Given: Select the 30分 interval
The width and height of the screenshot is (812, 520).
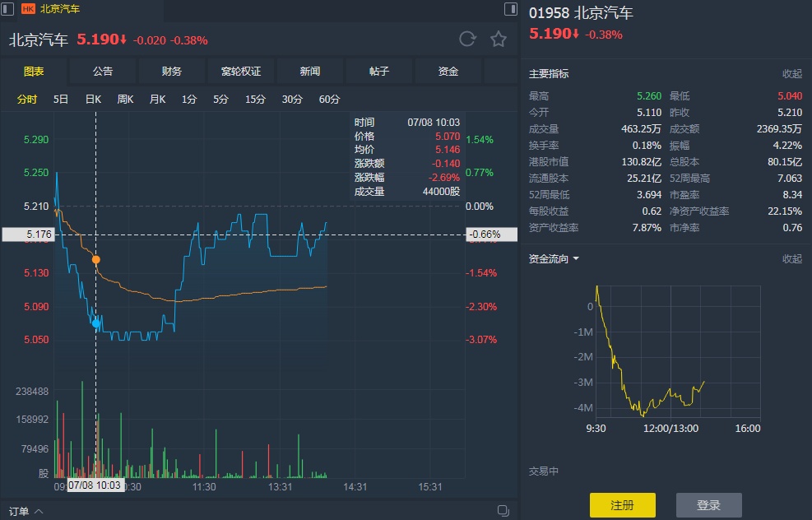Looking at the screenshot, I should click(x=292, y=99).
